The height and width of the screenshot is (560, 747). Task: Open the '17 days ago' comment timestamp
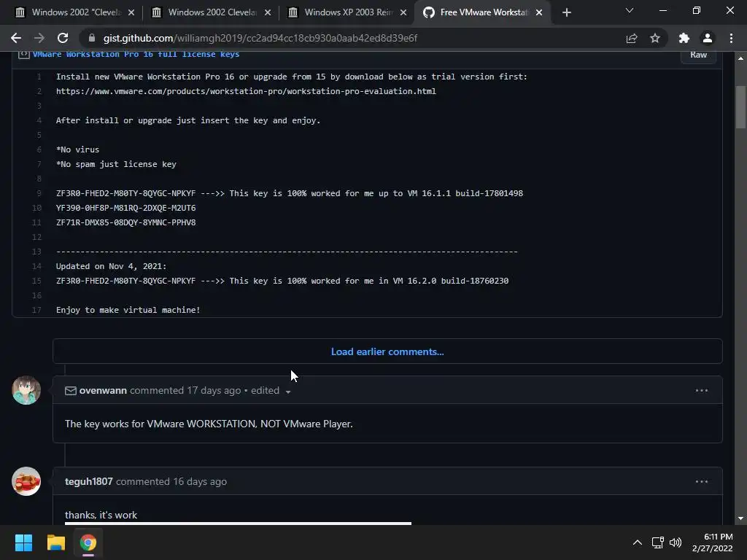(214, 391)
